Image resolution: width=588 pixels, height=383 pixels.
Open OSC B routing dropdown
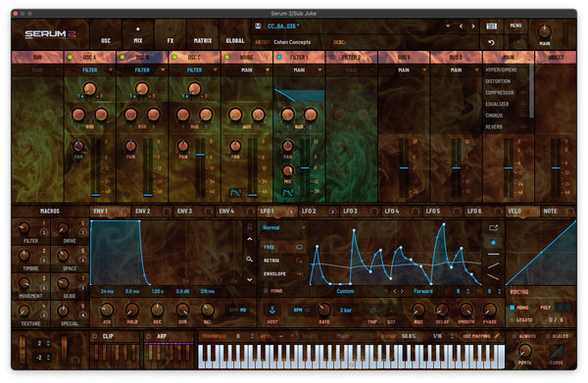coord(142,71)
